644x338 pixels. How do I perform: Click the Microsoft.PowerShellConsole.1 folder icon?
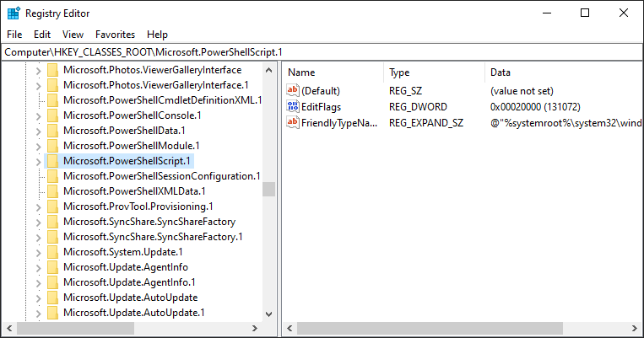(52, 115)
